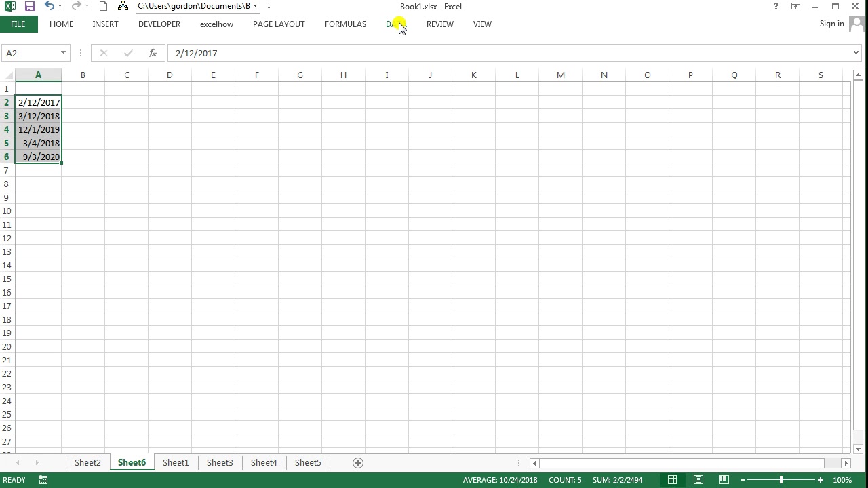Select cell containing 9/3/2020
Image resolution: width=868 pixels, height=488 pixels.
(38, 157)
